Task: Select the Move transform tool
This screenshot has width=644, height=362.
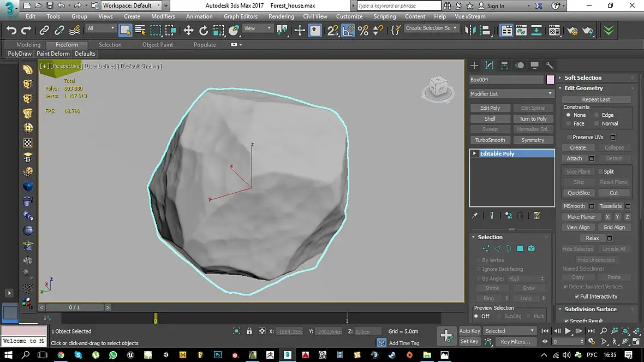Action: click(189, 31)
